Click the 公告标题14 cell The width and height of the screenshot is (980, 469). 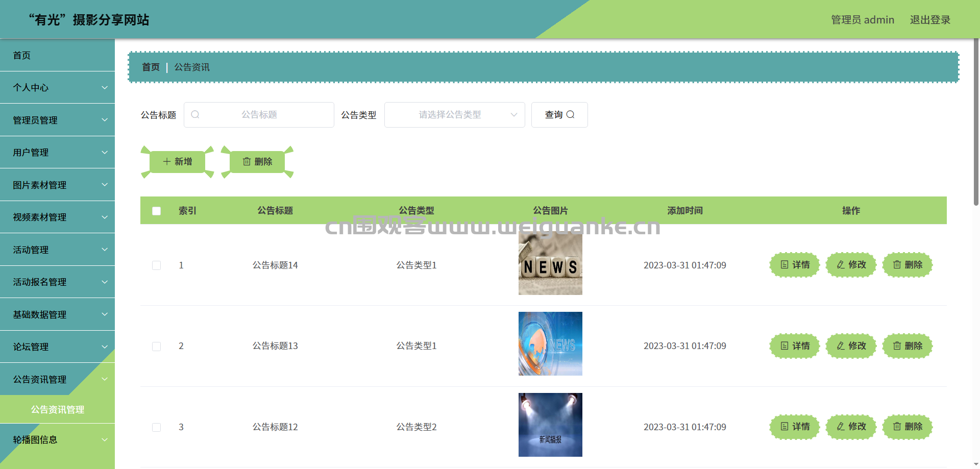[x=275, y=265]
